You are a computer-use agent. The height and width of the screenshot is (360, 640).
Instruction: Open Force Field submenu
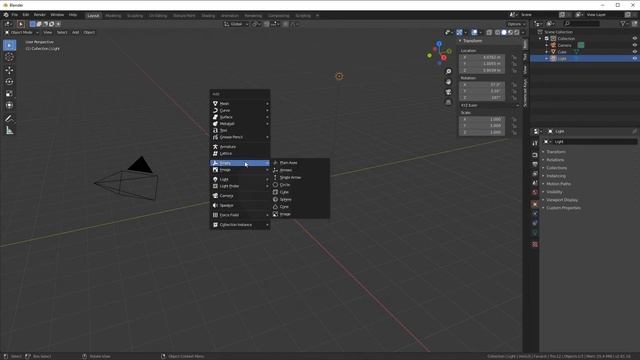pyautogui.click(x=240, y=215)
